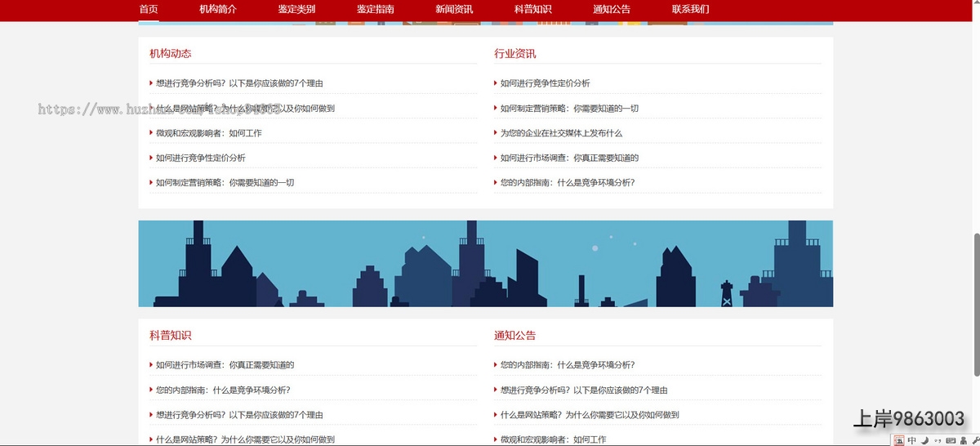
Task: Select 鉴定类别 in the top menu
Action: click(x=296, y=10)
